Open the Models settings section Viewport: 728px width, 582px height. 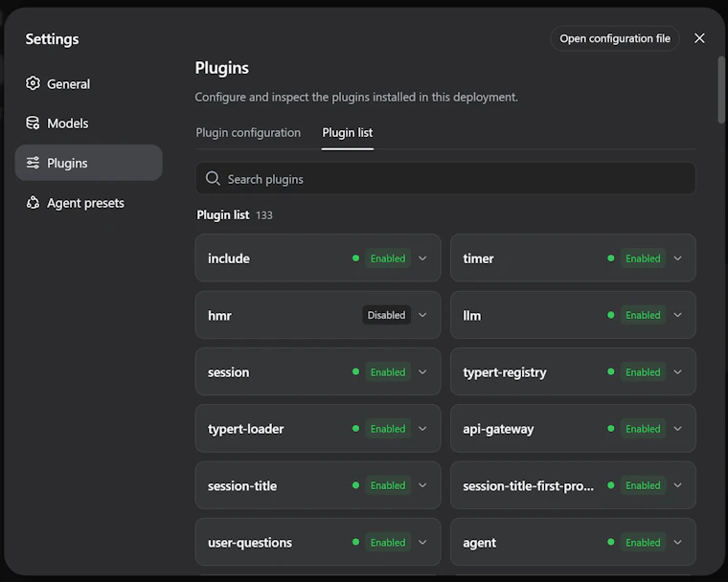[88, 123]
